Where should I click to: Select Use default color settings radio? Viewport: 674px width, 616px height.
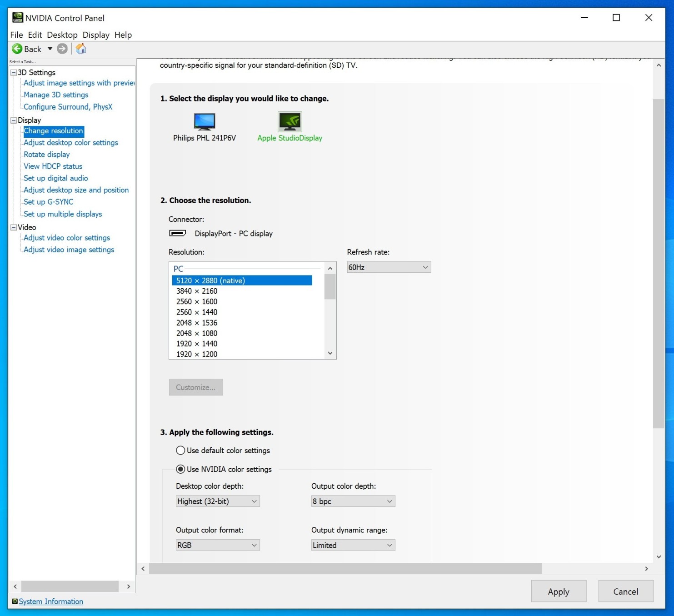click(180, 450)
